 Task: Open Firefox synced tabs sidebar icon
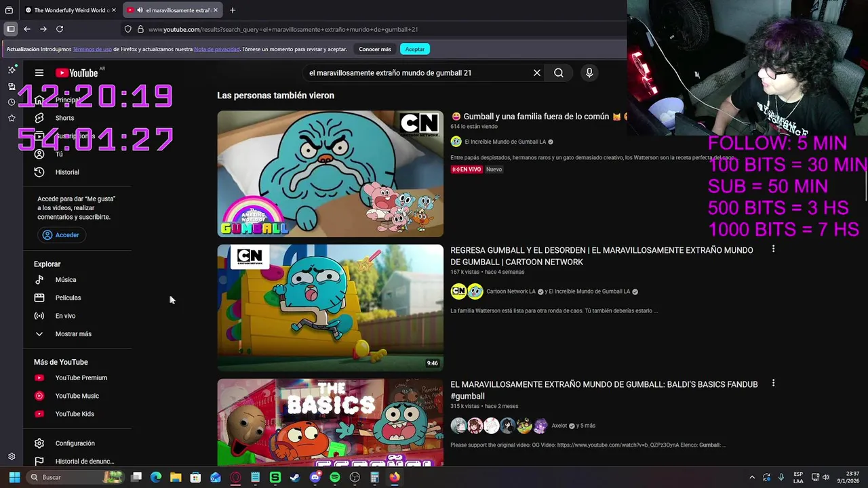click(12, 86)
